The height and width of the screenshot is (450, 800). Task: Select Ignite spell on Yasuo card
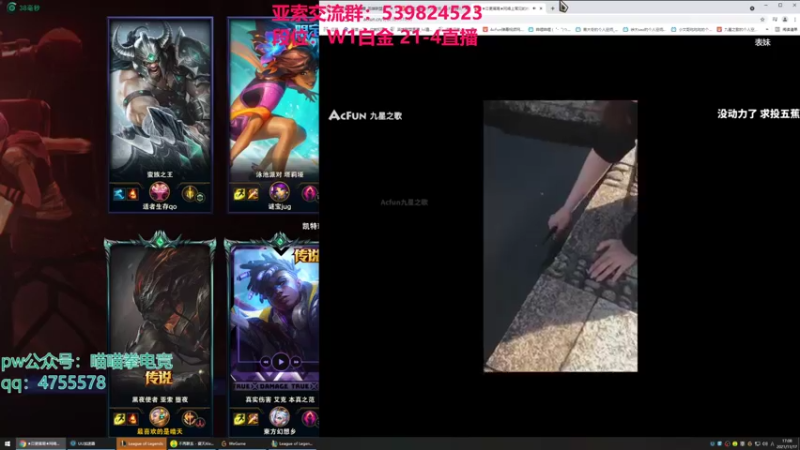132,419
